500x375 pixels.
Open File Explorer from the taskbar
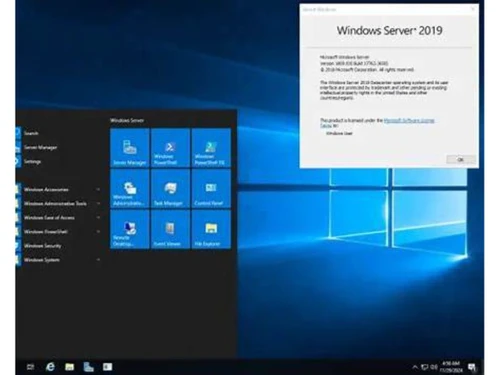(69, 367)
